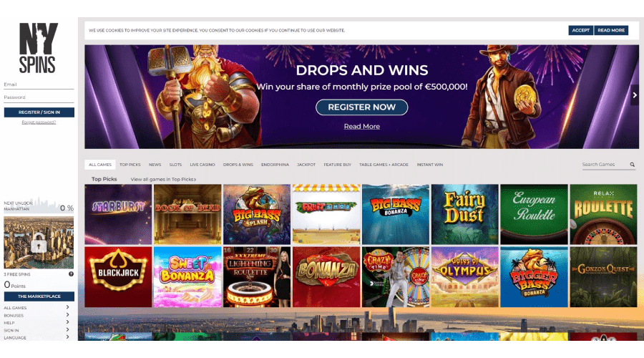Launch the Blackjack game tile
This screenshot has width=644, height=358.
pos(118,277)
